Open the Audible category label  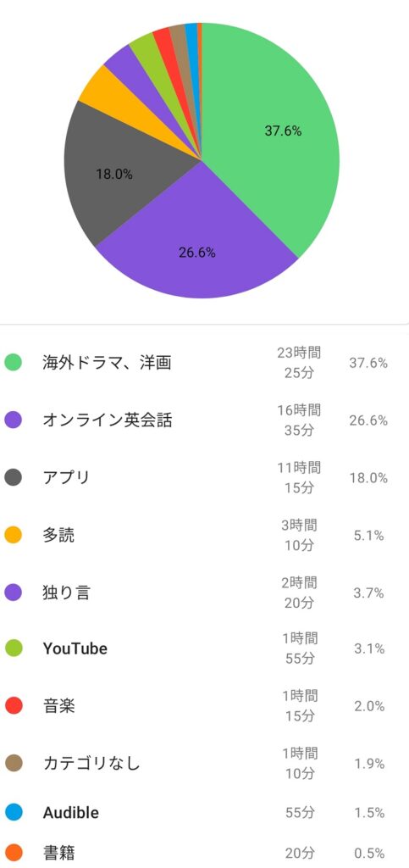coord(71,813)
